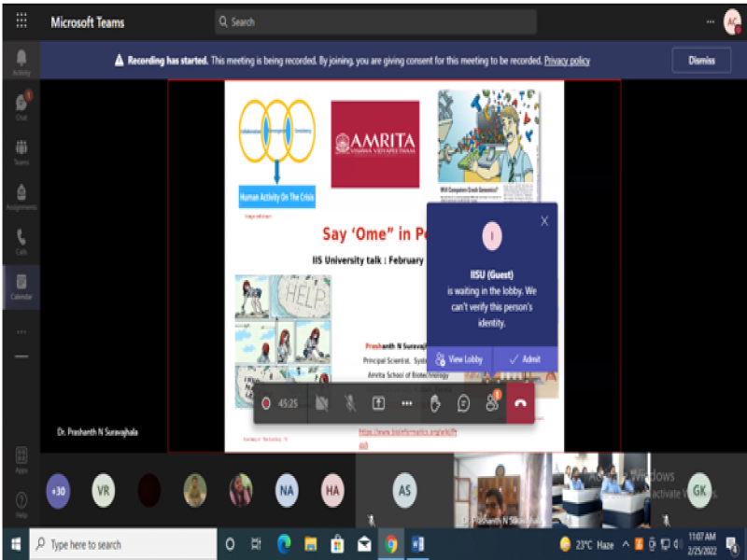Click the Teams search box

[375, 21]
